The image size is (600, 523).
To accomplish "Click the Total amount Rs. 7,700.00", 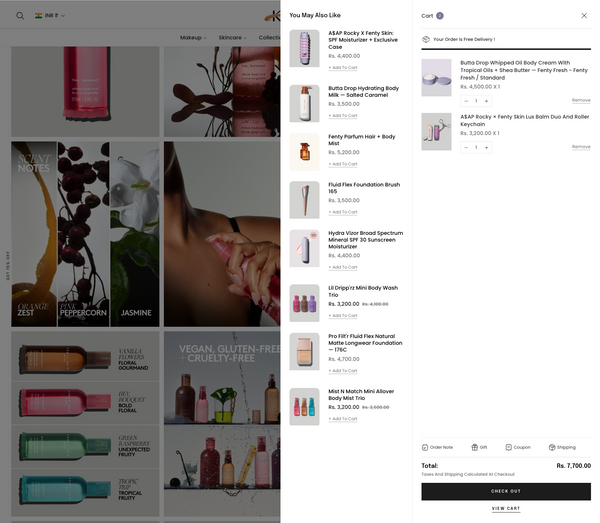I will 574,466.
